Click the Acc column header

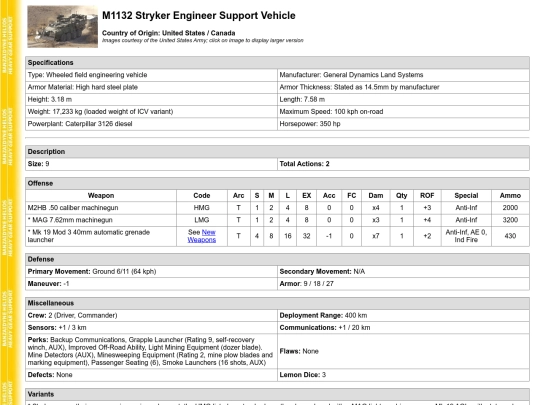(x=329, y=196)
